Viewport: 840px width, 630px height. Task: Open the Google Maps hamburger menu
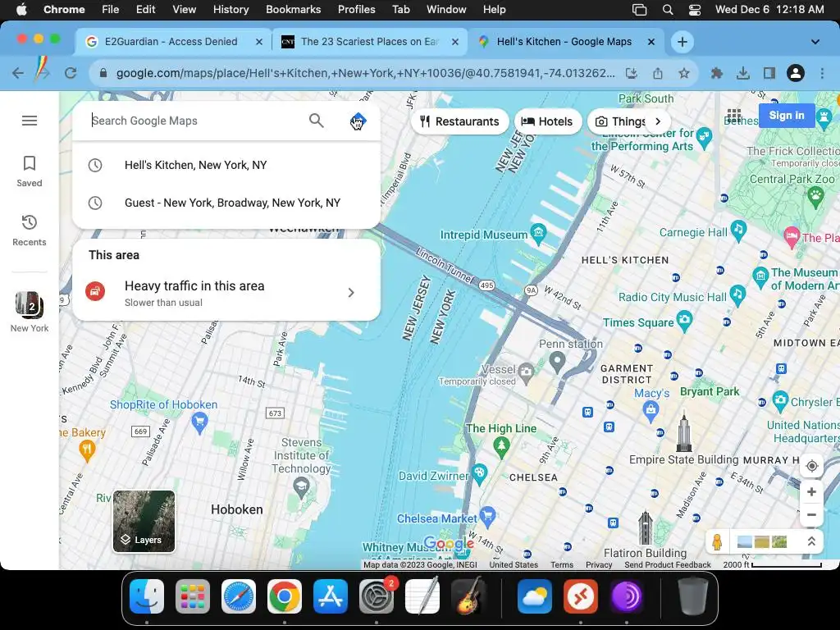(x=30, y=121)
